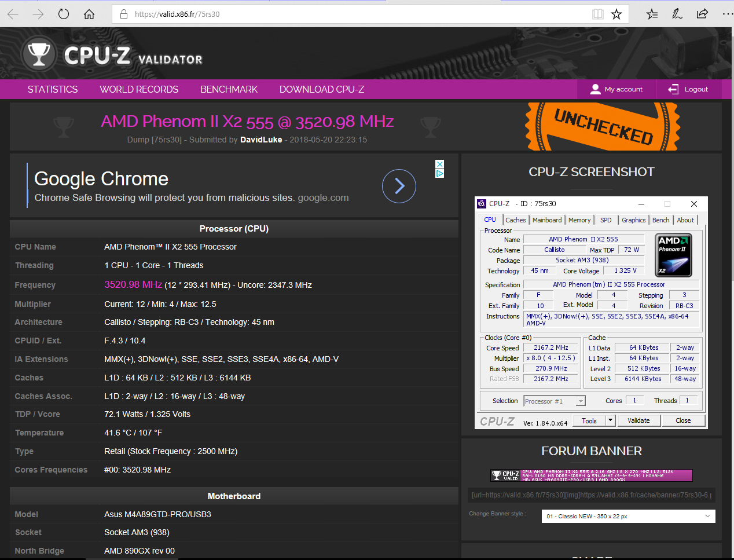The image size is (734, 560).
Task: Click the 3520.98 MHz frequency value
Action: 133,284
